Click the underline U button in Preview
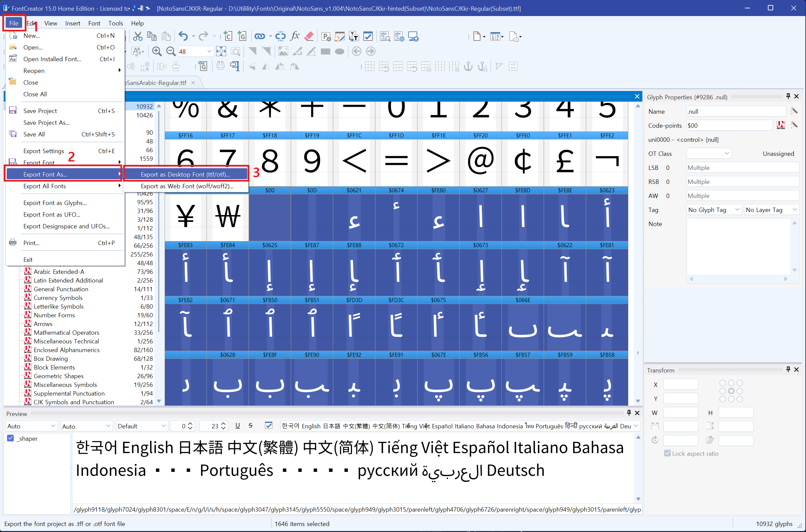Image resolution: width=806 pixels, height=532 pixels. click(238, 426)
